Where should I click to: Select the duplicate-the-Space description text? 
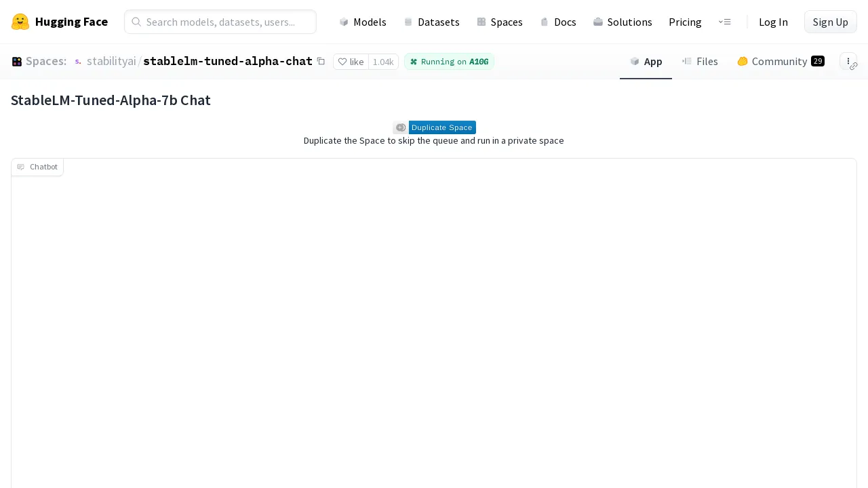(x=434, y=141)
